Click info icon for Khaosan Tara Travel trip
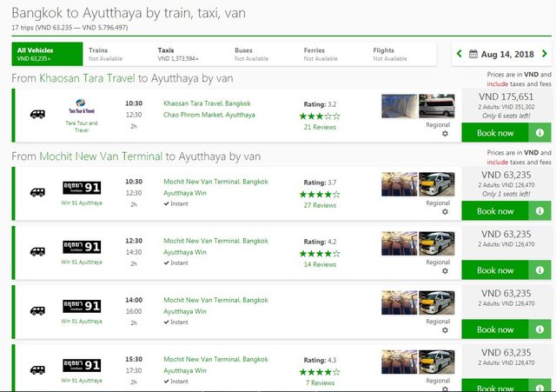The height and width of the screenshot is (392, 556). (539, 133)
